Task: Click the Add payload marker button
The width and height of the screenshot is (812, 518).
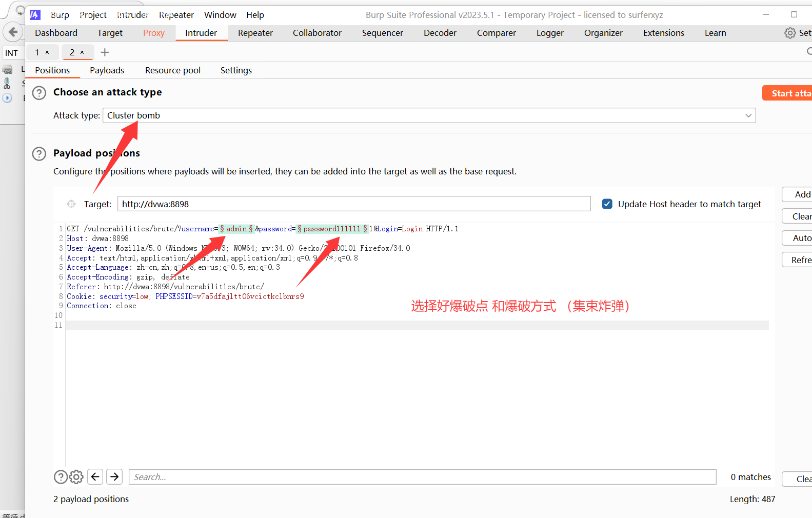Action: pyautogui.click(x=797, y=194)
